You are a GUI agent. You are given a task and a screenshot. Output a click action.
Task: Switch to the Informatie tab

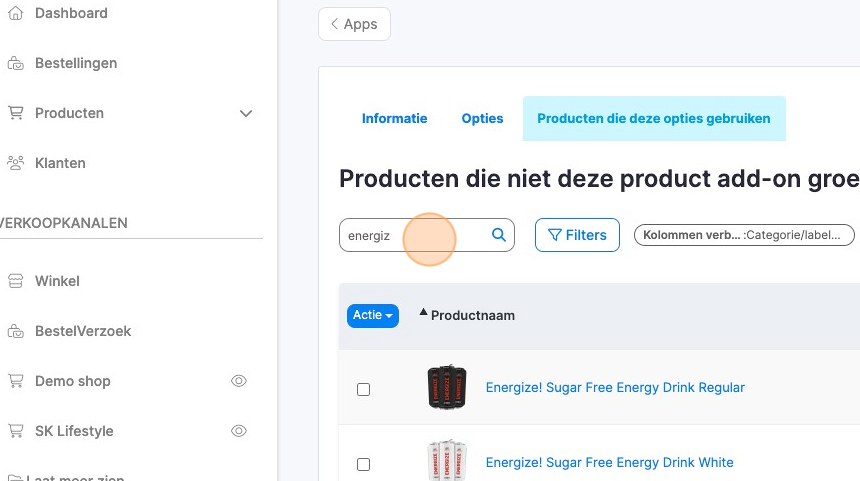(394, 118)
